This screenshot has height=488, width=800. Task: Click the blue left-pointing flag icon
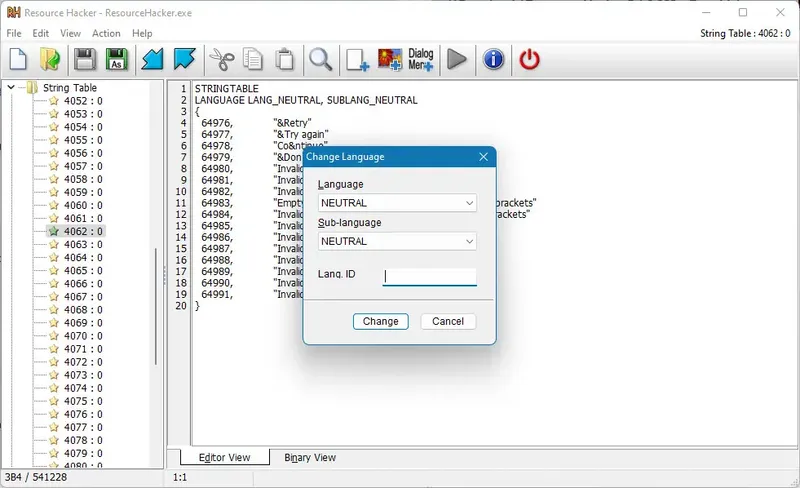pyautogui.click(x=152, y=59)
